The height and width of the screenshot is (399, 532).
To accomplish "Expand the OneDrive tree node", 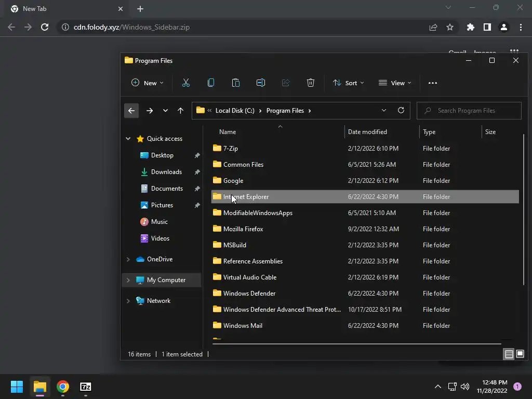I will (128, 259).
